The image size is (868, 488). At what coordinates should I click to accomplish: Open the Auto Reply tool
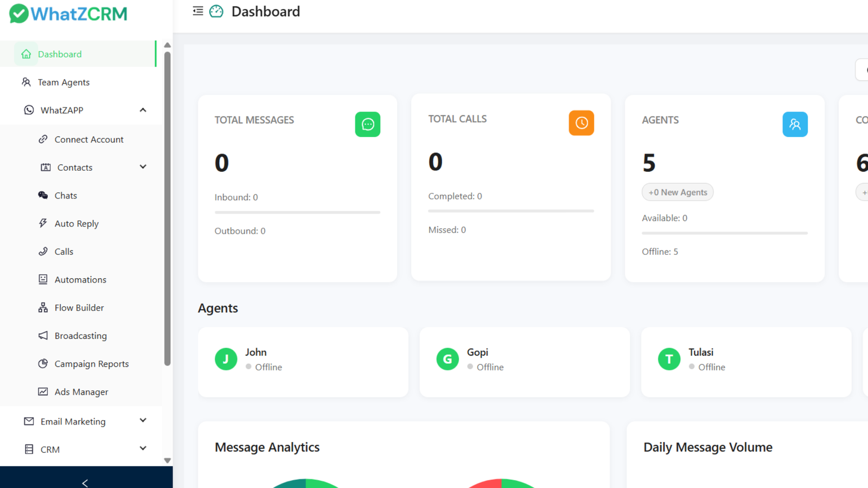pos(43,223)
